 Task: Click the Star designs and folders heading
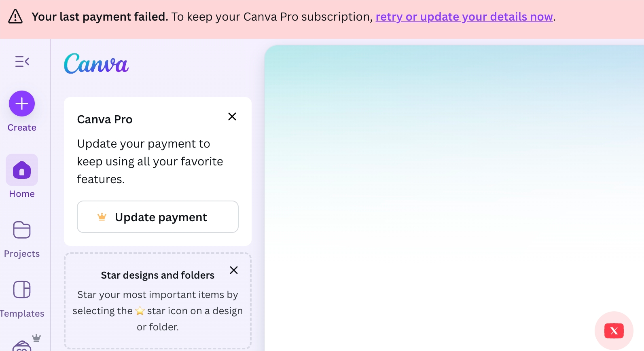[158, 275]
